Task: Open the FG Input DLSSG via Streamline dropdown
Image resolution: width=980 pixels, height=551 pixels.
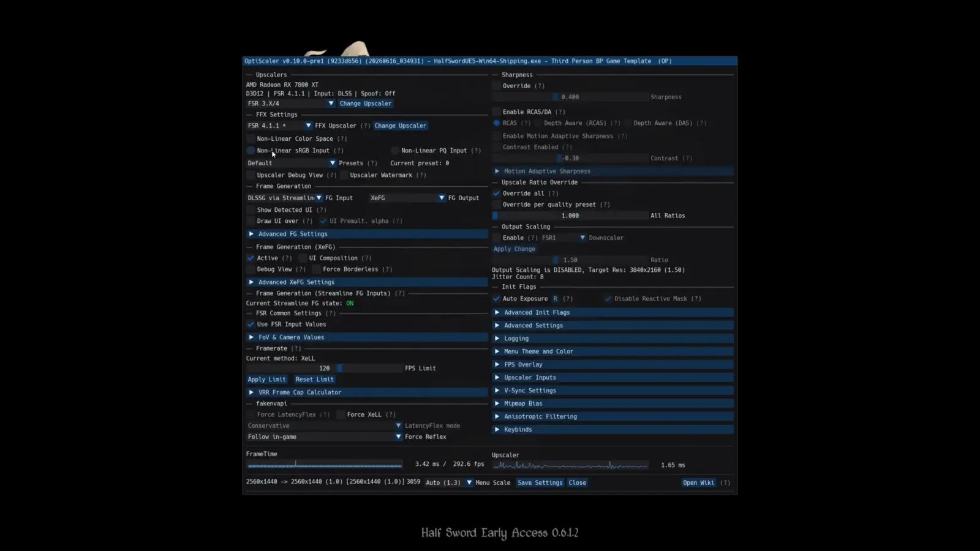Action: (285, 198)
